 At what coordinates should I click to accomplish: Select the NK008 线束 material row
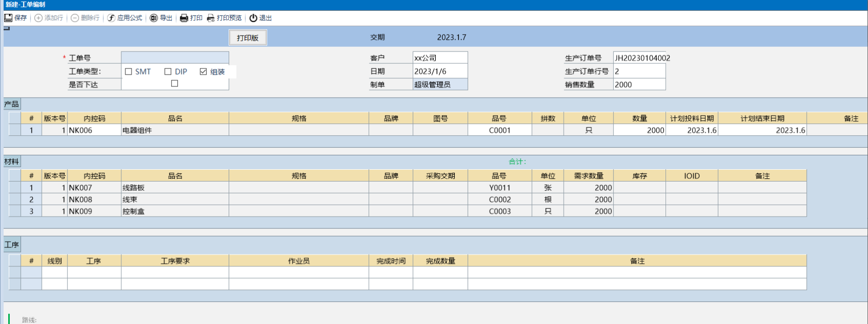[x=175, y=200]
